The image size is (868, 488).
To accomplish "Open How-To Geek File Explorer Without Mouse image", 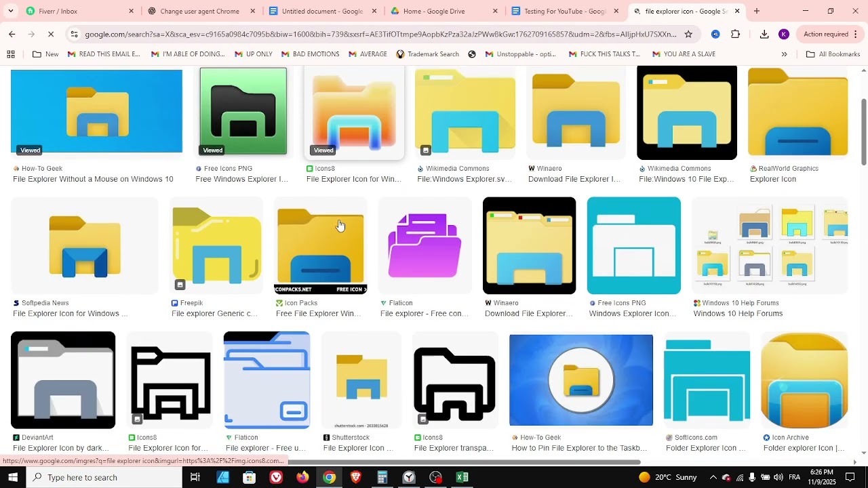I will (96, 112).
